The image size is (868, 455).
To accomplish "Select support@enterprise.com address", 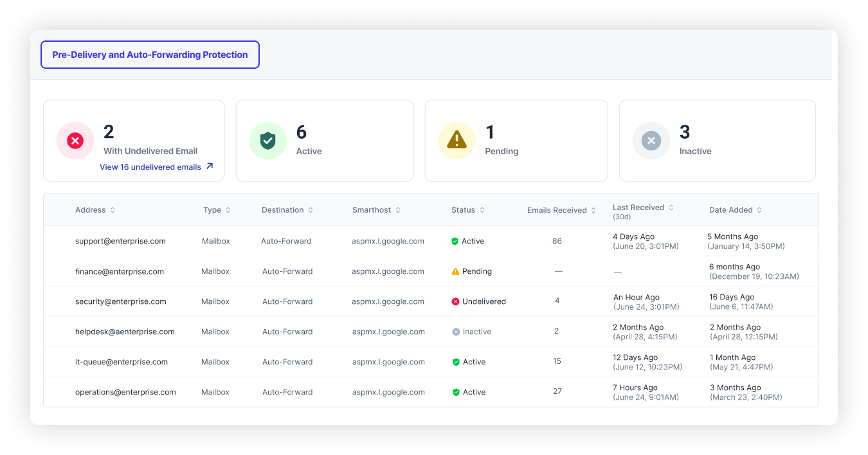I will point(120,241).
